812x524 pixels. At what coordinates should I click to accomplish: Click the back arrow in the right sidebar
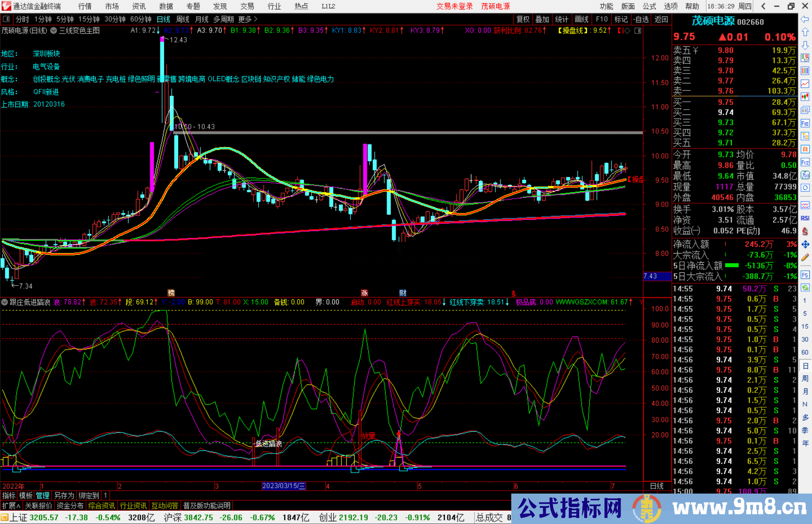[805, 19]
